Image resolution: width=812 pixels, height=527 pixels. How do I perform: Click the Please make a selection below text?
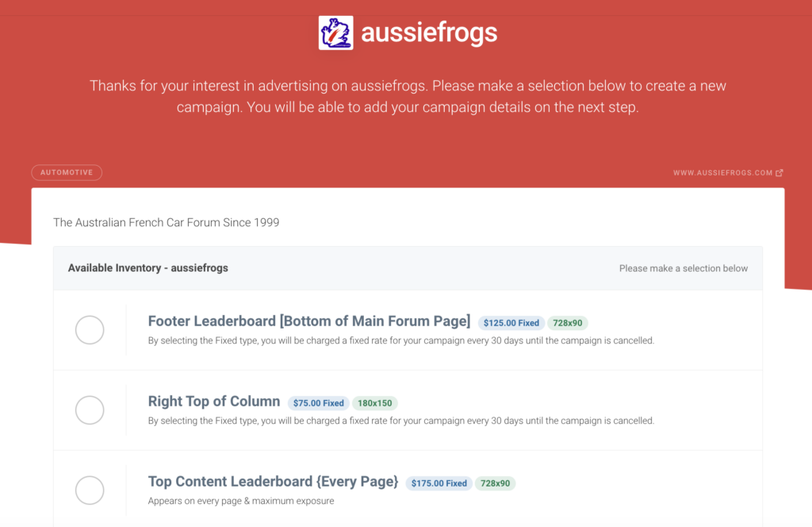[x=684, y=268]
